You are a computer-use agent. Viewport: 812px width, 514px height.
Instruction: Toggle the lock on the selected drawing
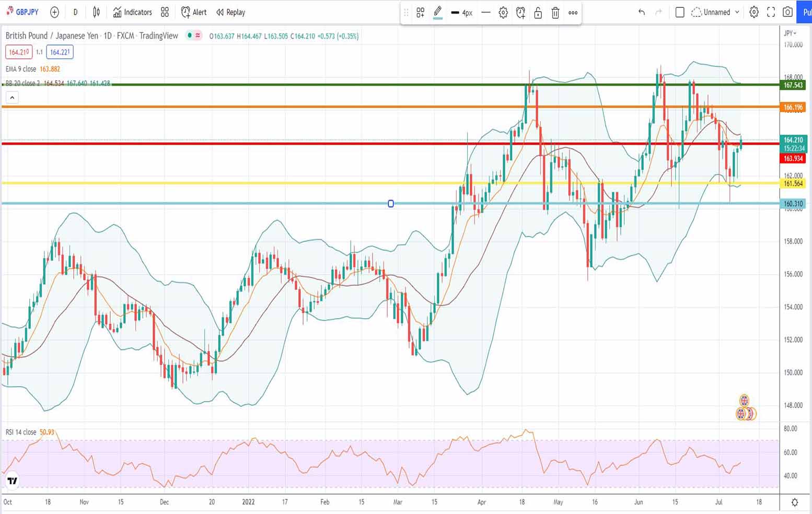[x=538, y=13]
